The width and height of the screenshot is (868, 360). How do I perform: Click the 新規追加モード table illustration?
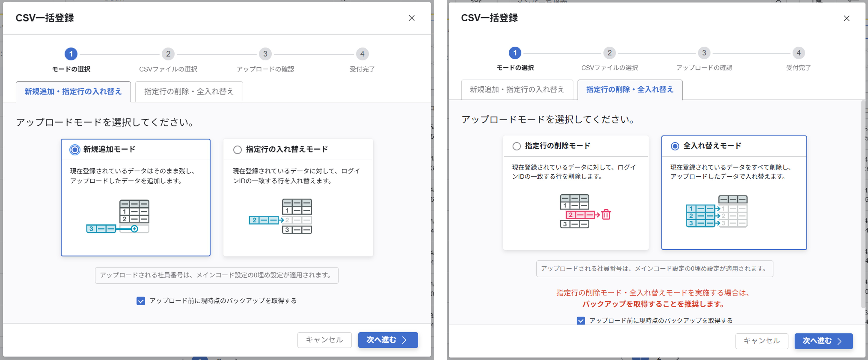coord(118,216)
